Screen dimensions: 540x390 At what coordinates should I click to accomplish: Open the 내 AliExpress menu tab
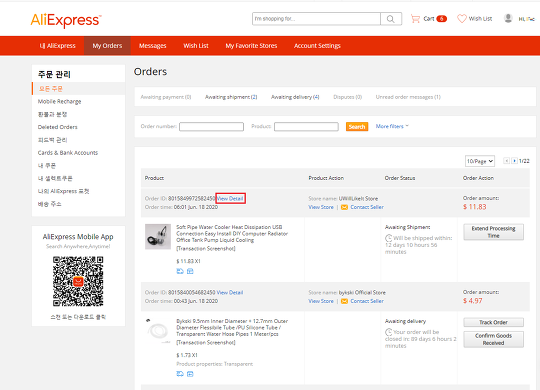[x=58, y=45]
